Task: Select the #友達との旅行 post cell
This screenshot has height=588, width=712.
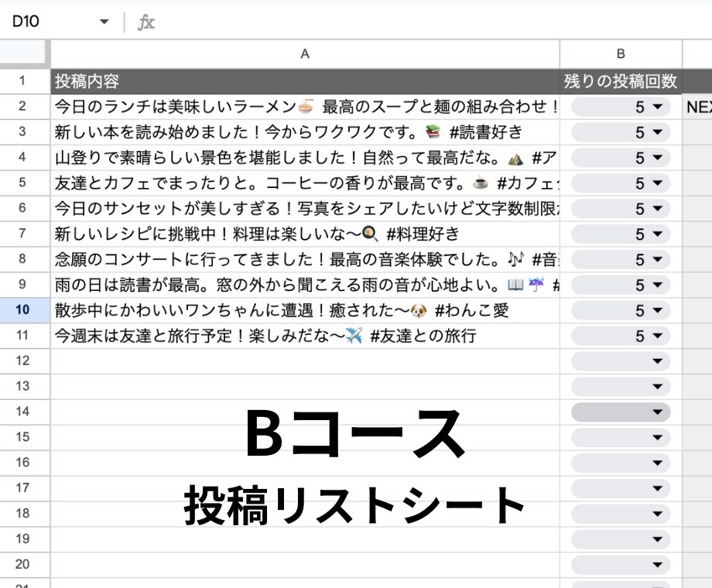Action: click(305, 336)
